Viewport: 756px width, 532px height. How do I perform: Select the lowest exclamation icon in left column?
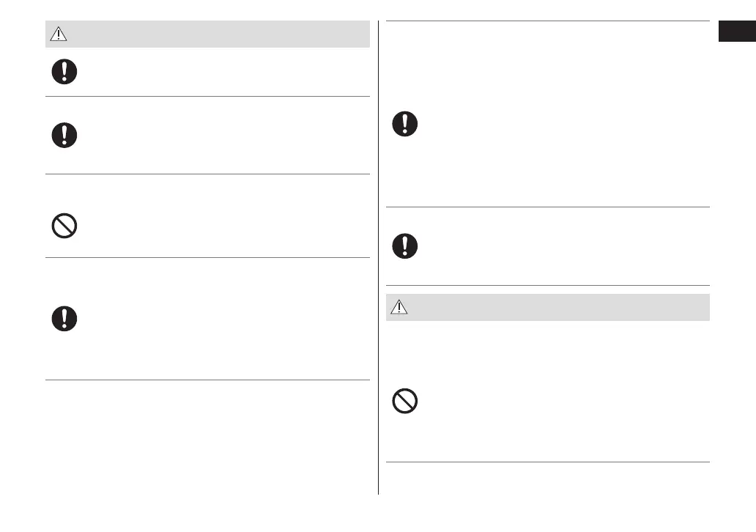[64, 318]
